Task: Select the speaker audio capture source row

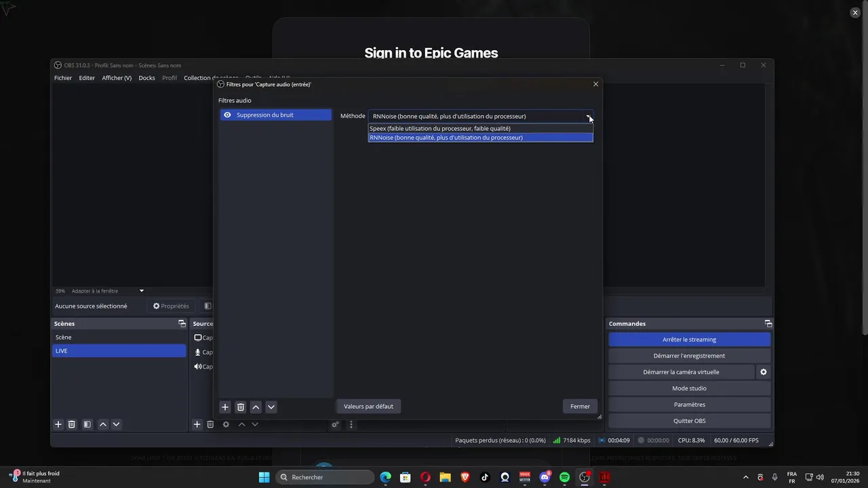Action: pyautogui.click(x=203, y=367)
